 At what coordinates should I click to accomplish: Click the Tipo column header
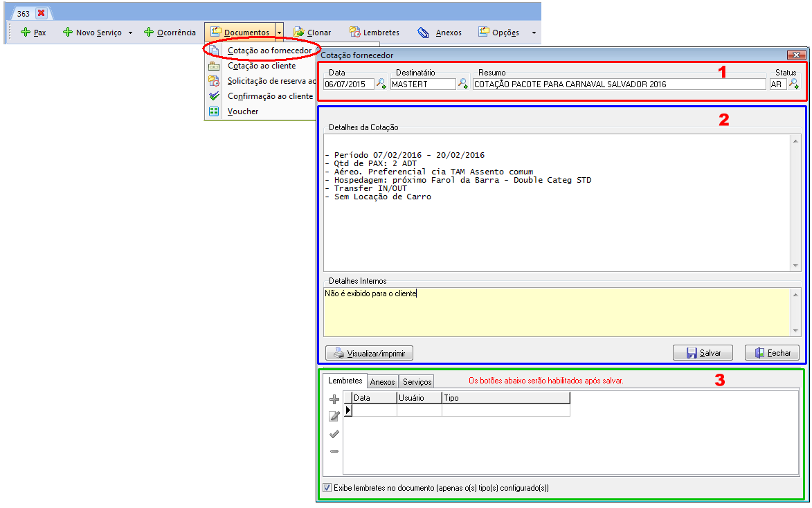point(506,398)
